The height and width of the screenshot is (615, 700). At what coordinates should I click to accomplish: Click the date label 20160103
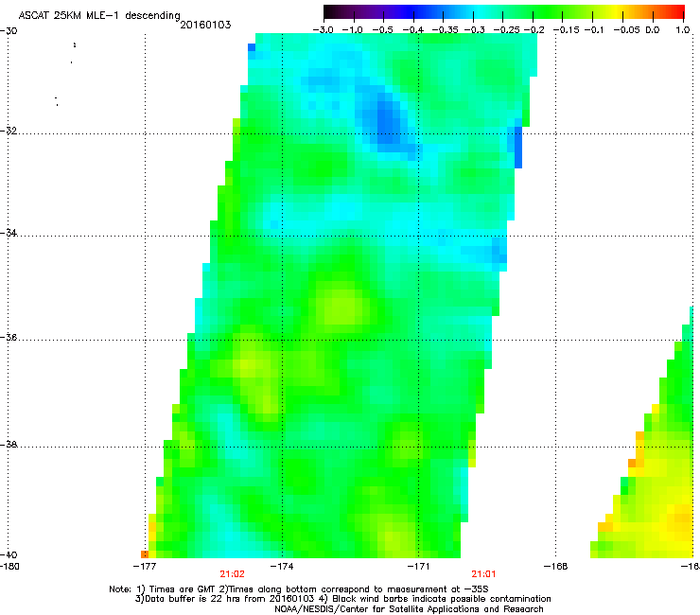(x=205, y=25)
